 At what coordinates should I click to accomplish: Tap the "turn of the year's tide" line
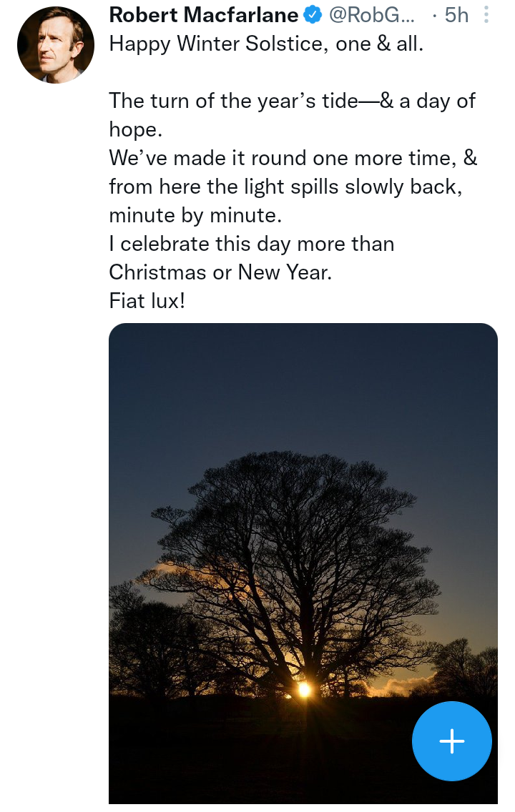coord(292,101)
